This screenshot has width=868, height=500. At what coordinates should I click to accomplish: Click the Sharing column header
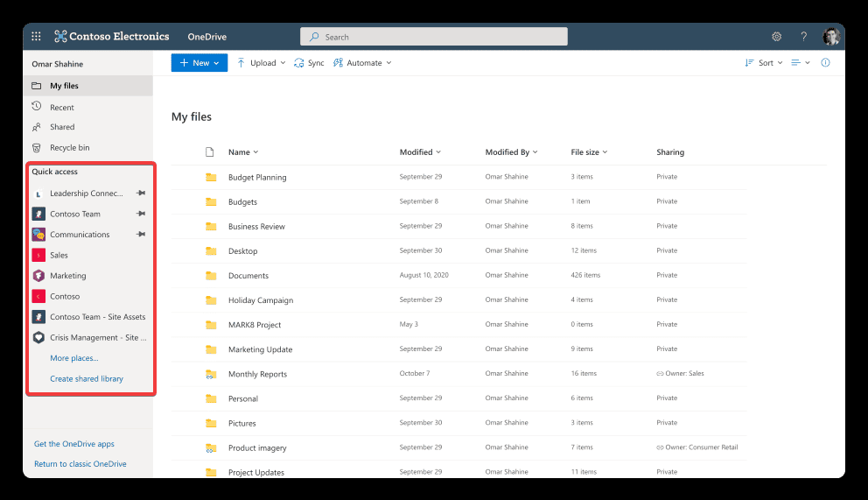[x=670, y=152]
